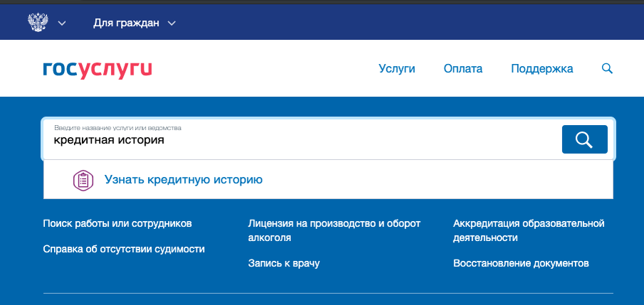Open the «Оплата» menu item

click(x=463, y=68)
